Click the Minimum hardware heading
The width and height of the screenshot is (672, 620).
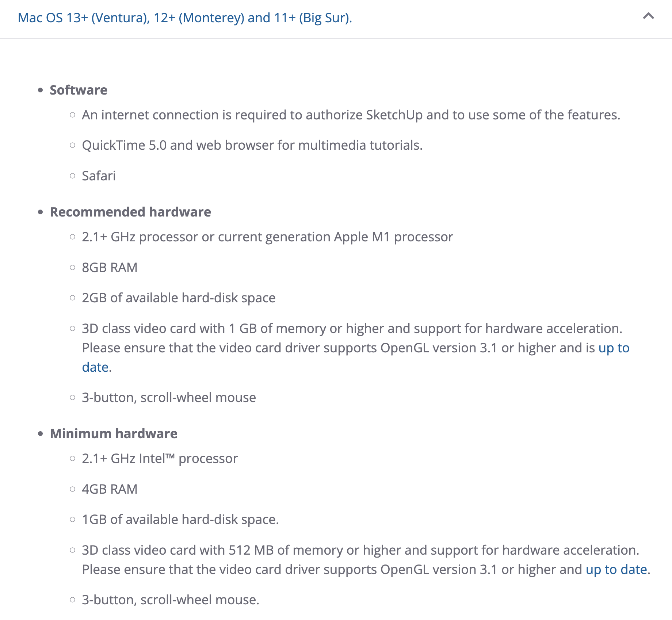pyautogui.click(x=114, y=434)
